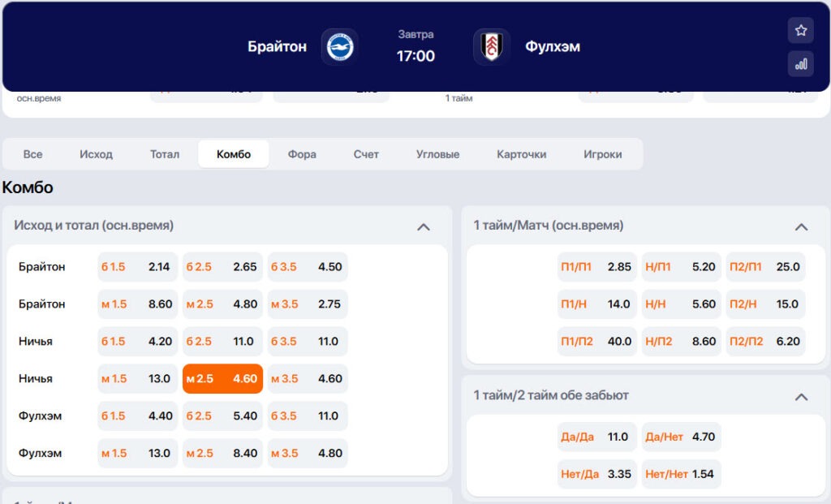Viewport: 831px width, 504px height.
Task: Pick Н/П1 at 5.20
Action: (x=681, y=266)
